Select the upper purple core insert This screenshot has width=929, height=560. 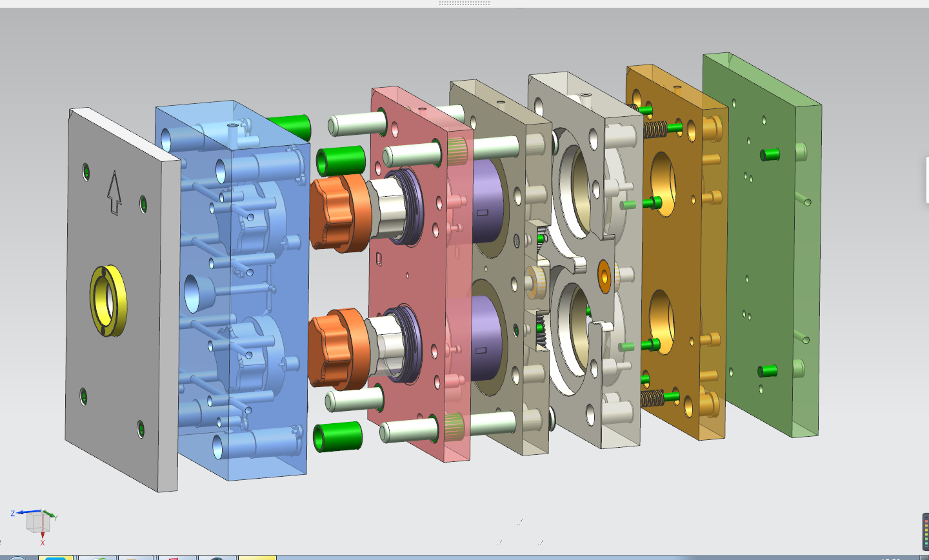coord(489,201)
